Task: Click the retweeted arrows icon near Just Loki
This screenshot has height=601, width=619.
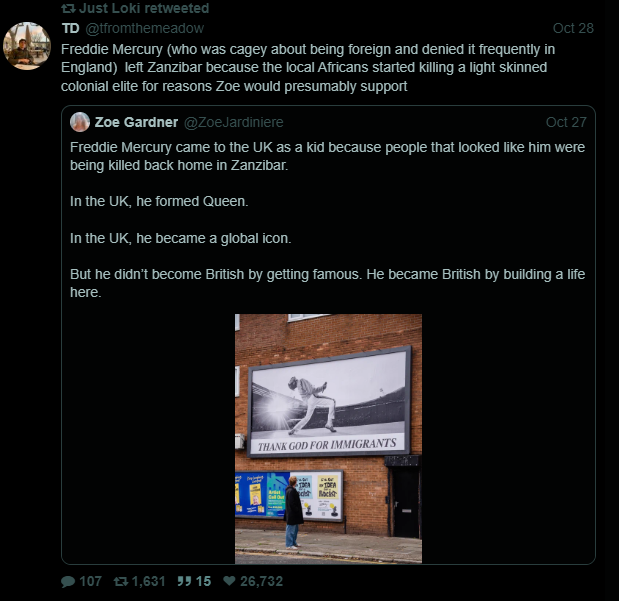Action: 68,8
